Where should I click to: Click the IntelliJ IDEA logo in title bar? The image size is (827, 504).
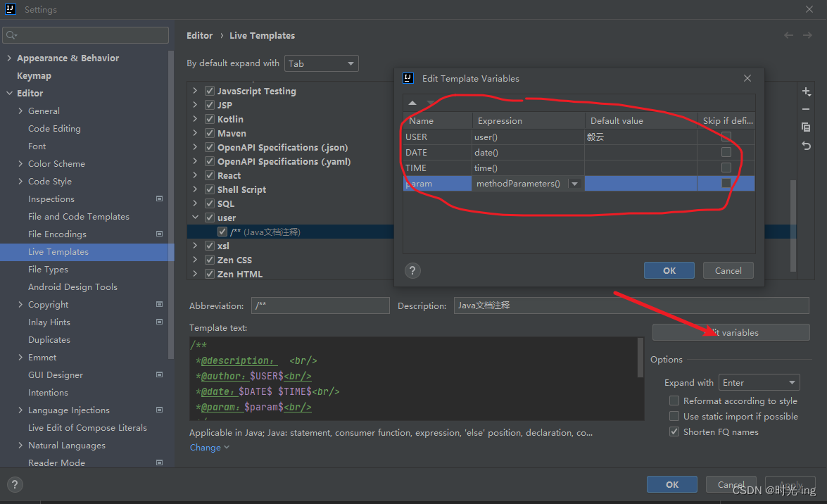click(9, 9)
